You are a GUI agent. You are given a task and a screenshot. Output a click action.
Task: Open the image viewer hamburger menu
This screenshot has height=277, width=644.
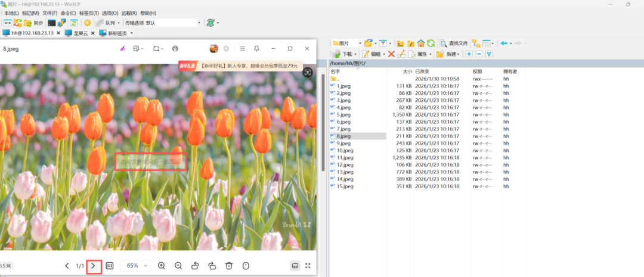click(242, 48)
